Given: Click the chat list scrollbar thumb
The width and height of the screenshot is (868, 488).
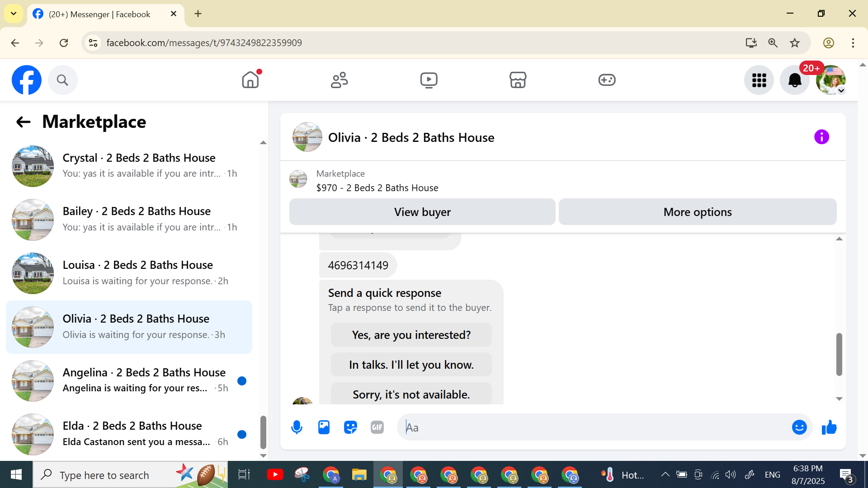Looking at the screenshot, I should click(x=263, y=432).
